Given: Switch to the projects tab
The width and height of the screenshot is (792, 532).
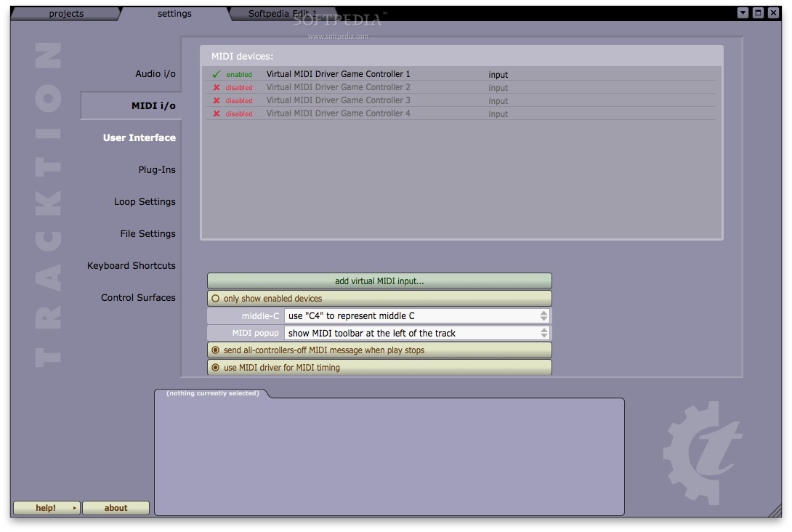Looking at the screenshot, I should [66, 14].
